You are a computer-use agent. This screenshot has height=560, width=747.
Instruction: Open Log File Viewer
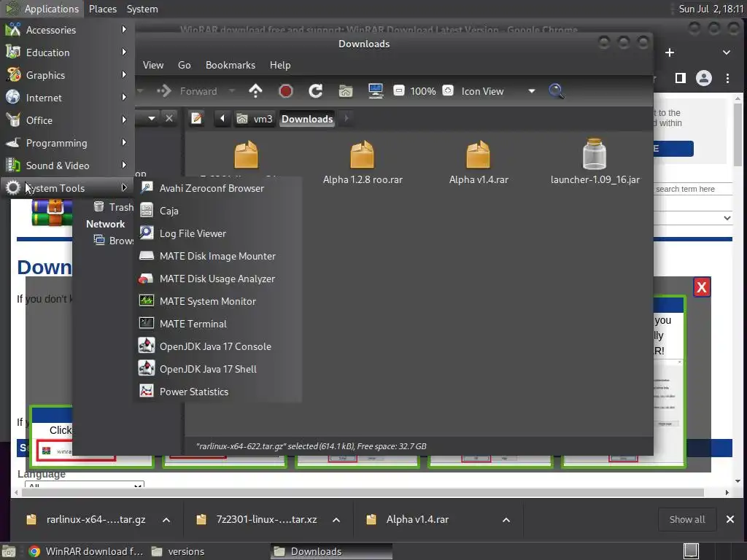coord(218,233)
